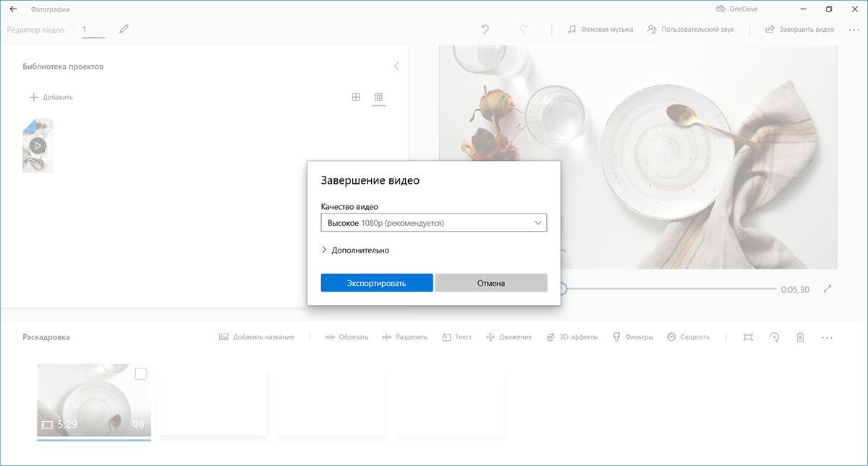Expand the Дополнительно section

click(x=355, y=250)
